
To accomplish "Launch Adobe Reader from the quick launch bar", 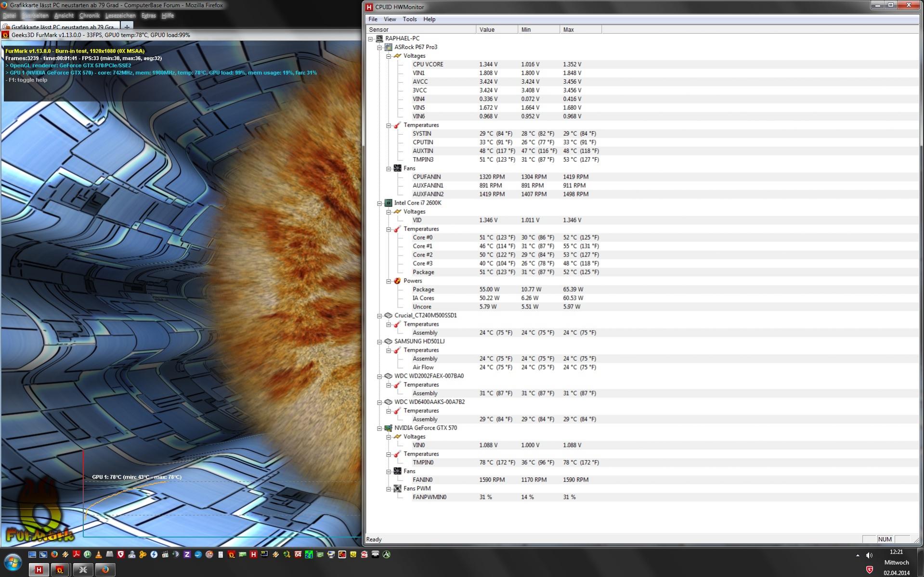I will 77,554.
